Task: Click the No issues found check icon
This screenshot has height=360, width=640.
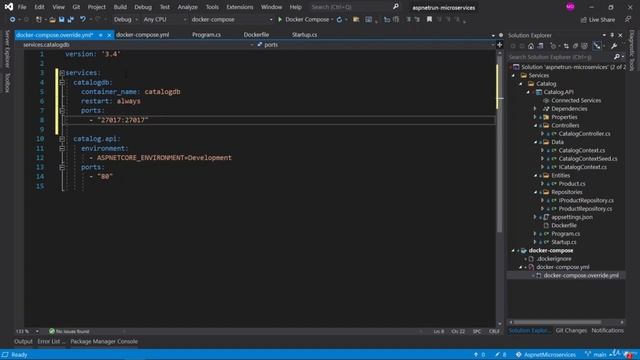Action: click(52, 331)
